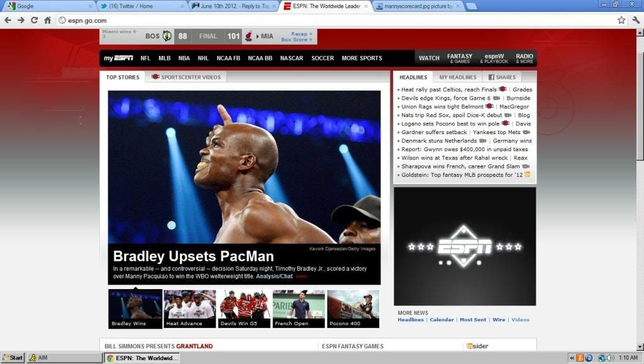Click the browser reload button
644x364 pixels.
point(34,20)
